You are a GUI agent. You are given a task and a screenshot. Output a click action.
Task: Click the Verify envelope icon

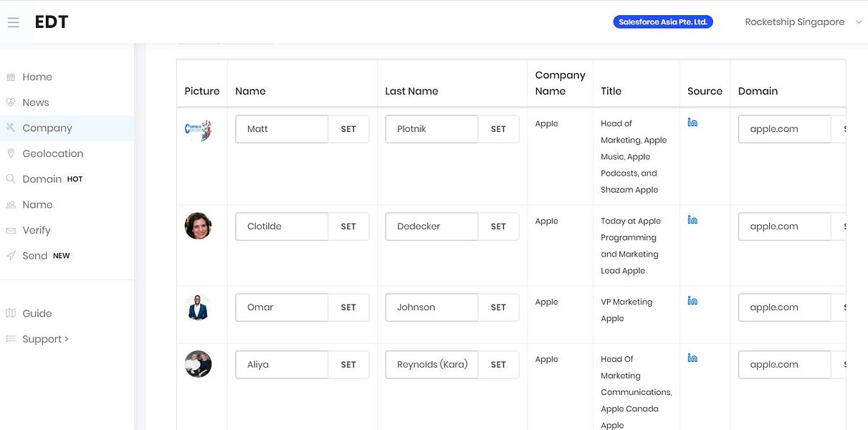pyautogui.click(x=11, y=230)
